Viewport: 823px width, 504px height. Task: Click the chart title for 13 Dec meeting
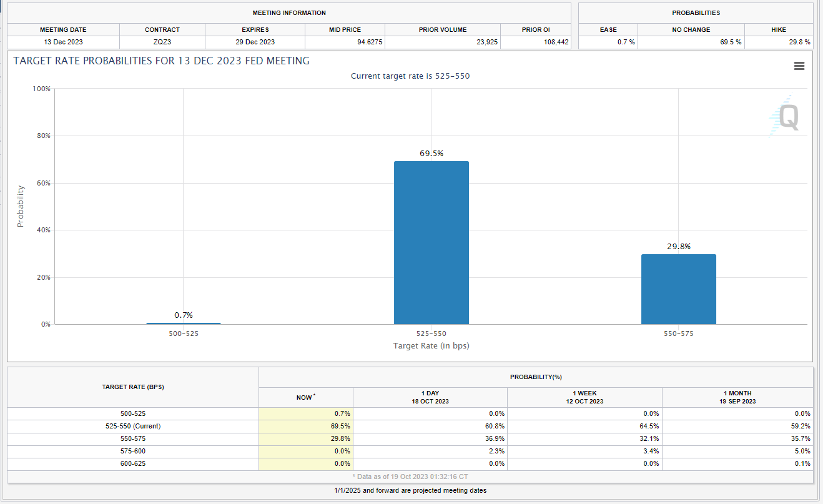tap(161, 61)
